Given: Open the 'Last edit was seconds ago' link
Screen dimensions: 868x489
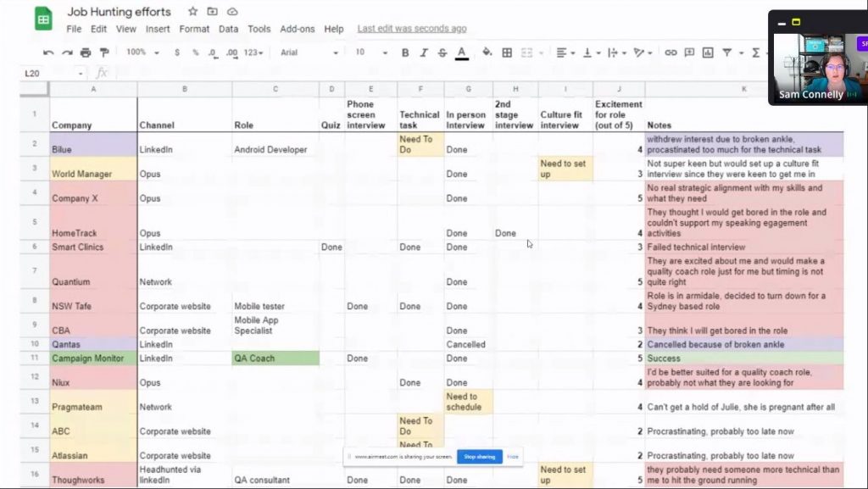Looking at the screenshot, I should point(411,29).
